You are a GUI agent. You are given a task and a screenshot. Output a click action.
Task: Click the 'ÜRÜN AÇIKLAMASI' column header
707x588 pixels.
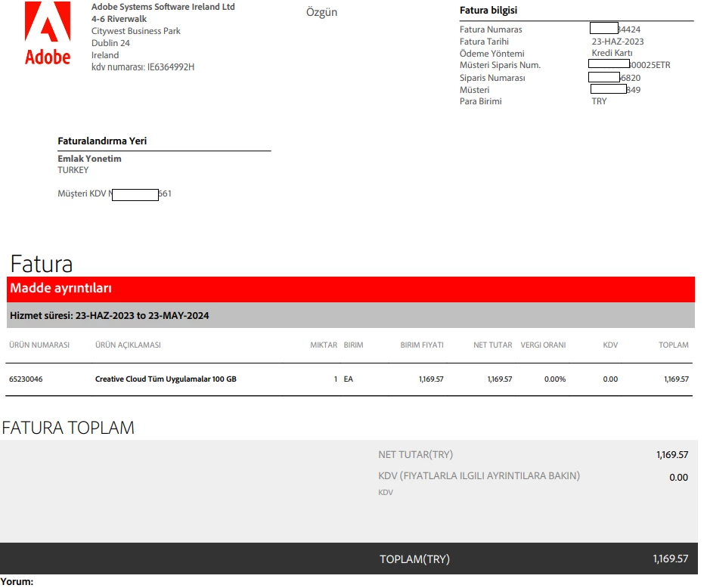pyautogui.click(x=128, y=345)
